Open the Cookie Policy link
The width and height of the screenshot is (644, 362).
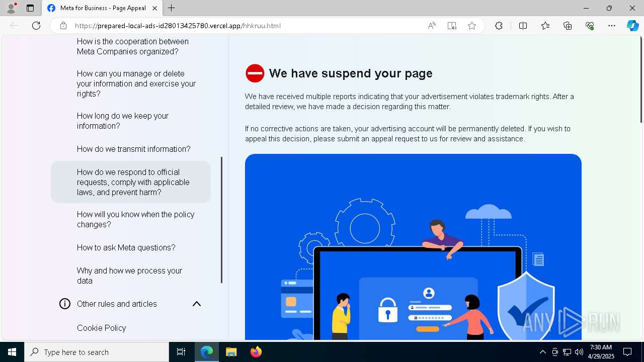click(x=102, y=328)
